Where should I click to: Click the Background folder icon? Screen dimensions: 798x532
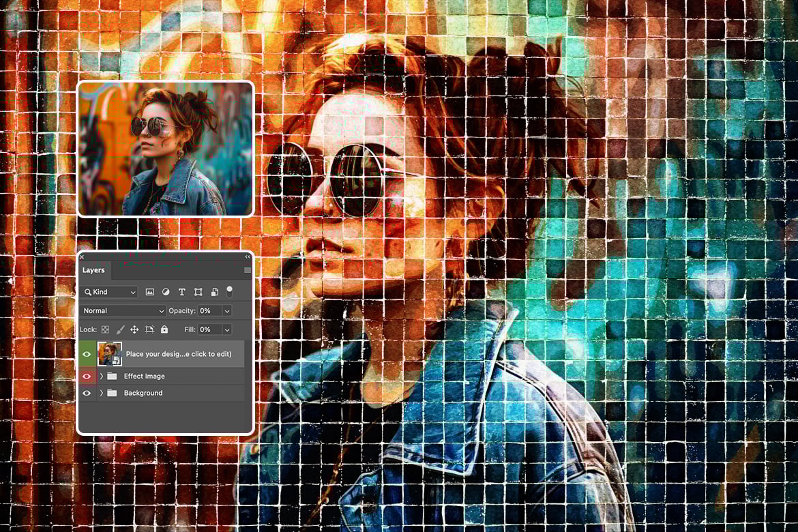tap(112, 393)
